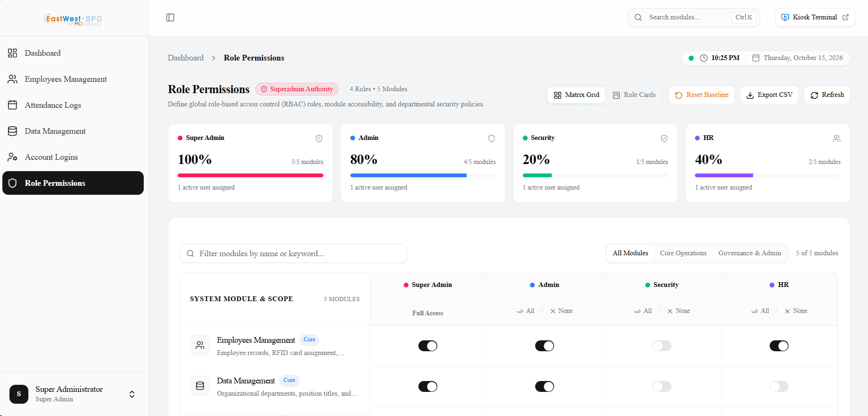Click the shield-check icon on Security card
The height and width of the screenshot is (416, 868).
664,138
